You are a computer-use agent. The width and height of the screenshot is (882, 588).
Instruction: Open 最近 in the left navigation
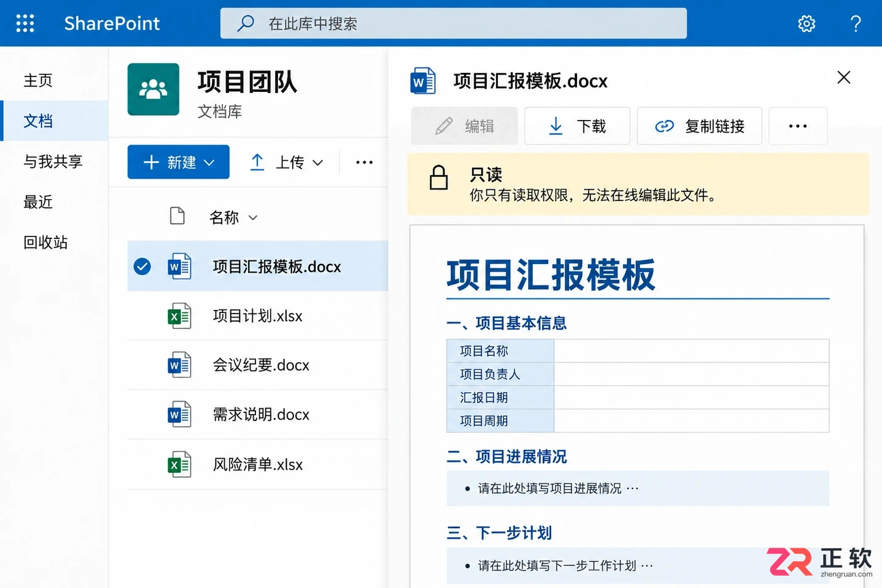(x=38, y=202)
